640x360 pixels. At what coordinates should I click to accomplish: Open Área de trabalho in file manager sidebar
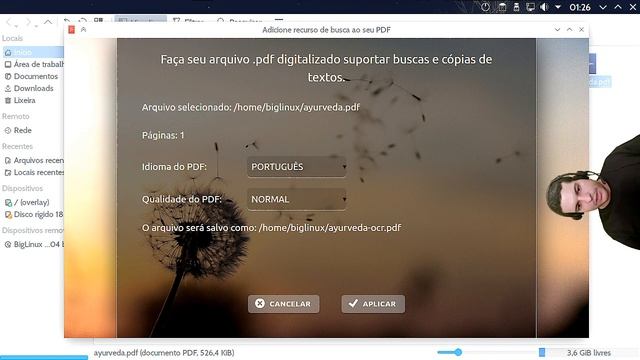click(33, 64)
